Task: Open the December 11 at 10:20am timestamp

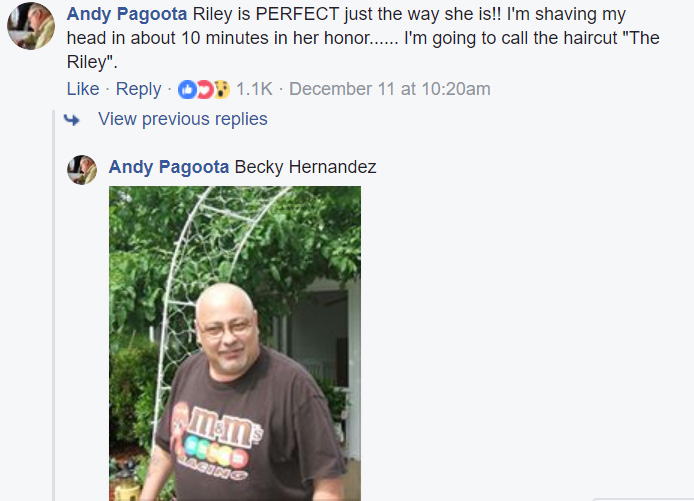Action: click(x=390, y=89)
